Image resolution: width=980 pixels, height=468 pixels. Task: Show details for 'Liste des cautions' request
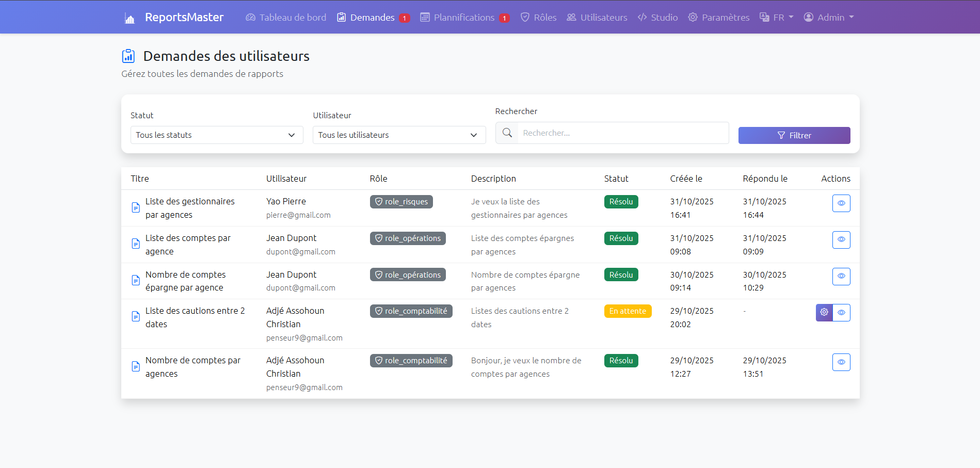click(841, 313)
